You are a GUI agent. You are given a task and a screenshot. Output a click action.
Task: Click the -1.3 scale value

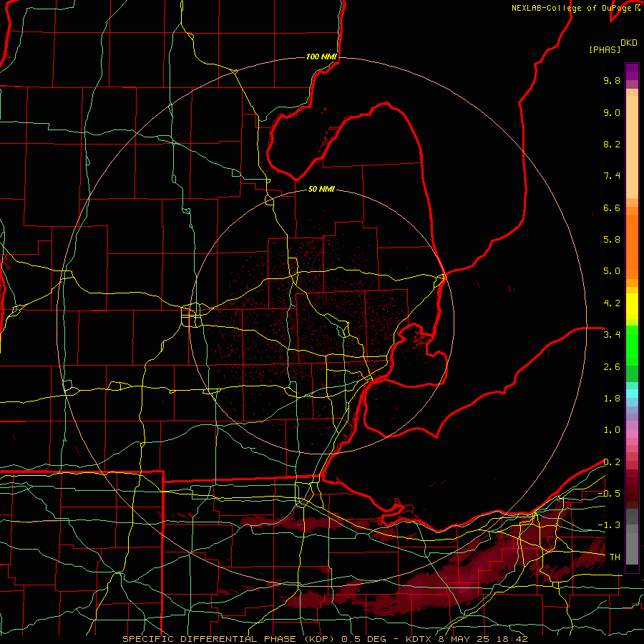(609, 525)
